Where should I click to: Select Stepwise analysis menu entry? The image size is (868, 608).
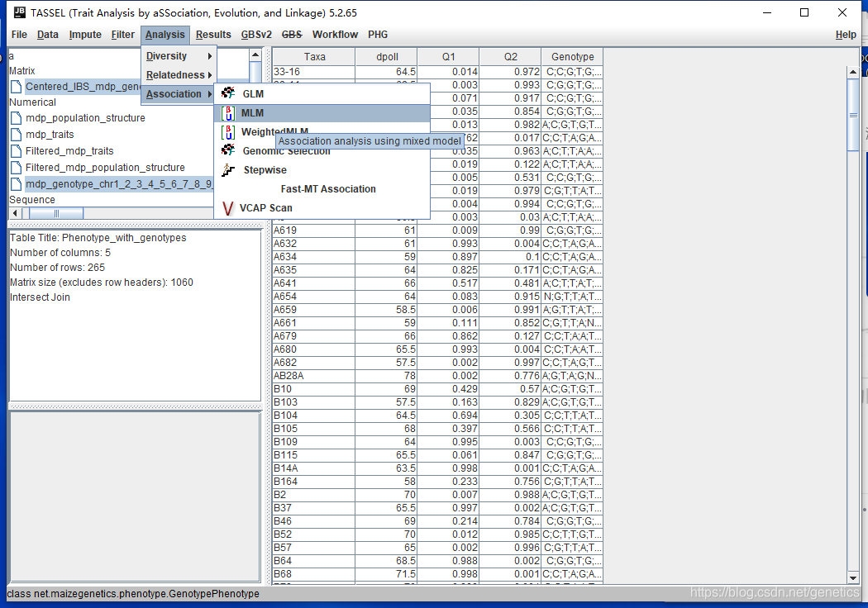(322, 170)
